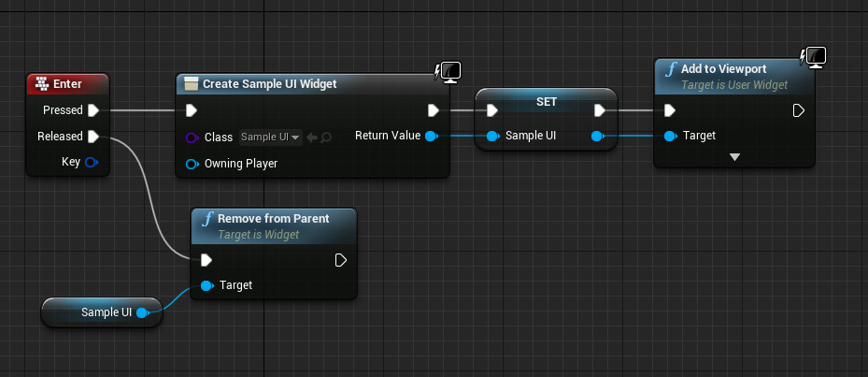Expand advanced pins on Add to Viewport node

[734, 157]
